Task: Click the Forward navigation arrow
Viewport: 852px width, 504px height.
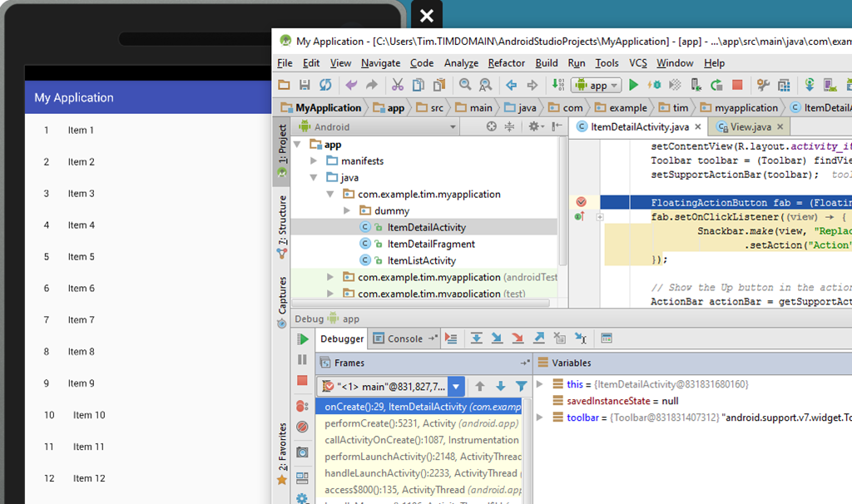Action: pos(532,85)
